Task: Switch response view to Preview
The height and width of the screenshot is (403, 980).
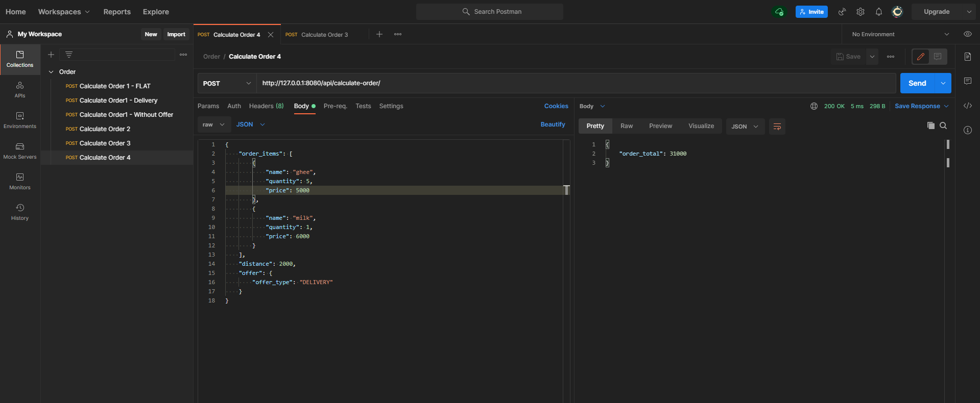Action: coord(660,126)
